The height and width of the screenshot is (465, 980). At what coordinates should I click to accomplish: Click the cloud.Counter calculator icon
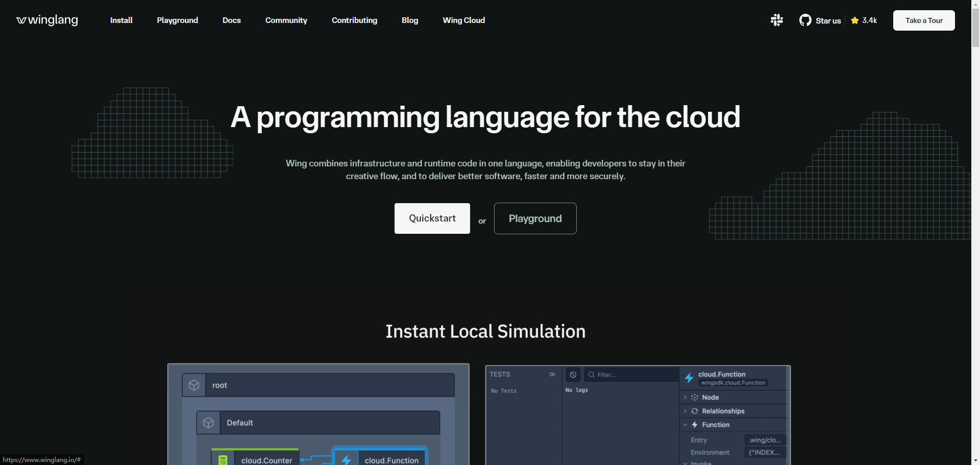223,460
